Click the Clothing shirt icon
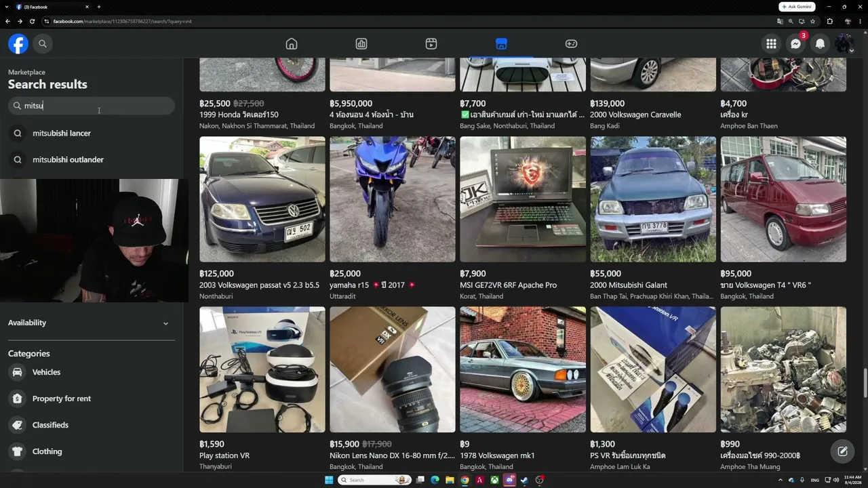Viewport: 868px width, 488px height. point(18,451)
